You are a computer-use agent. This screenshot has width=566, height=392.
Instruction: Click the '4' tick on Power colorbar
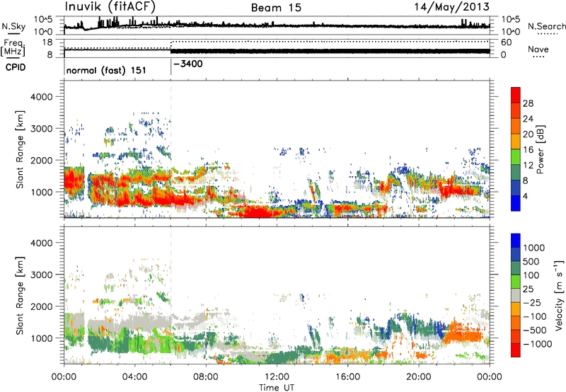[525, 197]
